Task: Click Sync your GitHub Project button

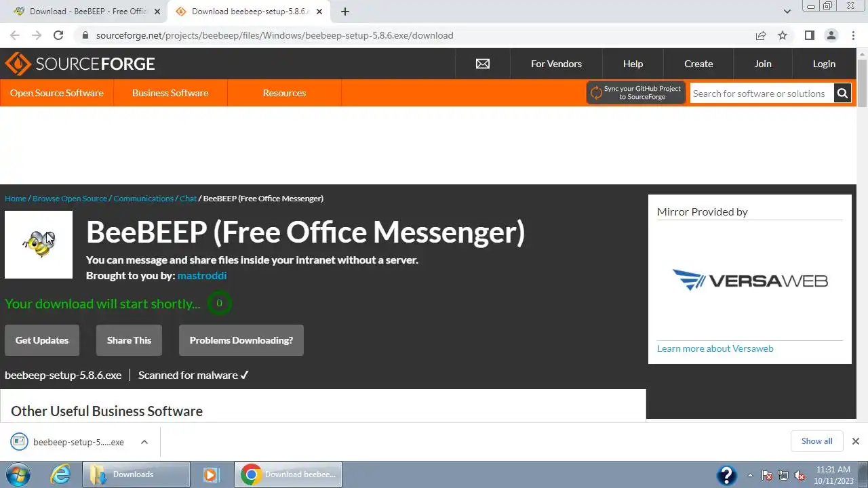Action: pyautogui.click(x=636, y=93)
